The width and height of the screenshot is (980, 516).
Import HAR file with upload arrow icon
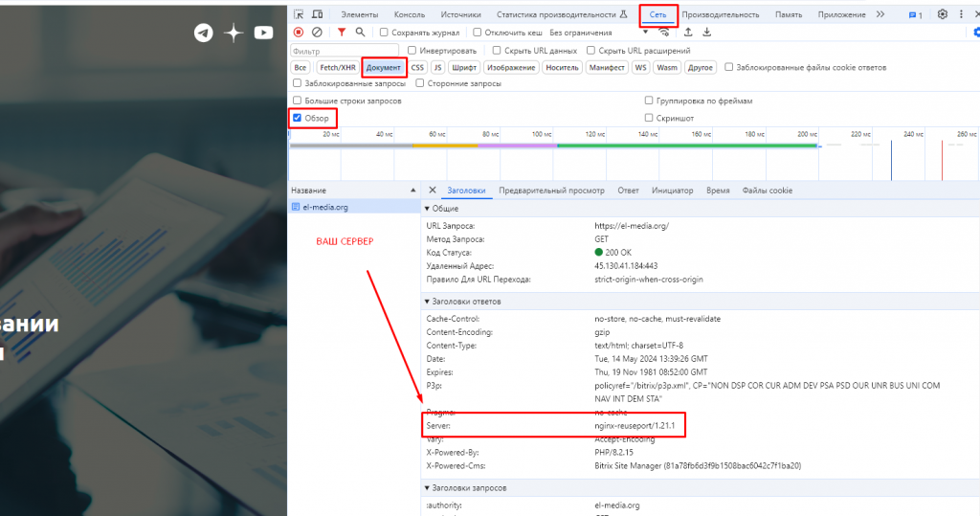coord(688,32)
